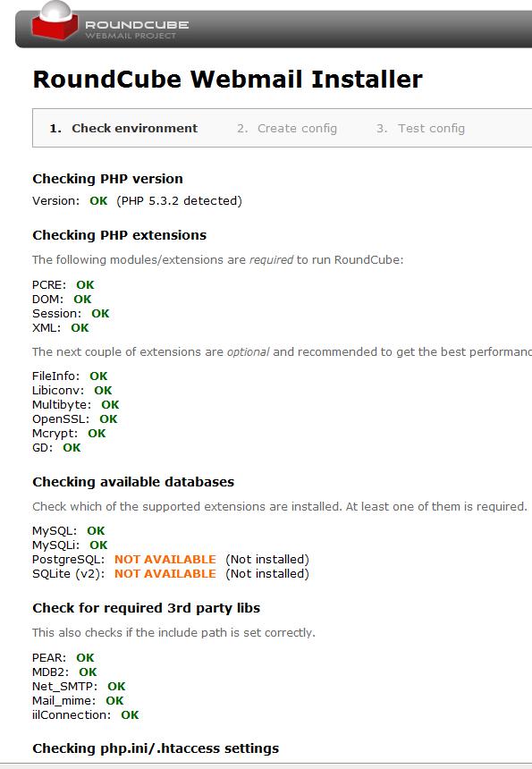Click the Not installed note beside PostgreSQL

(x=265, y=559)
